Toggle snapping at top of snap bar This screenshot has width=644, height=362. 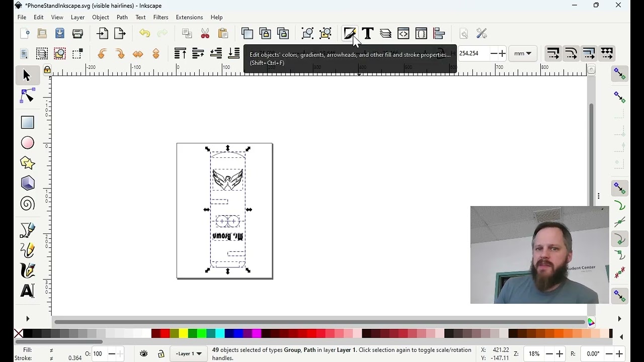coord(620,74)
